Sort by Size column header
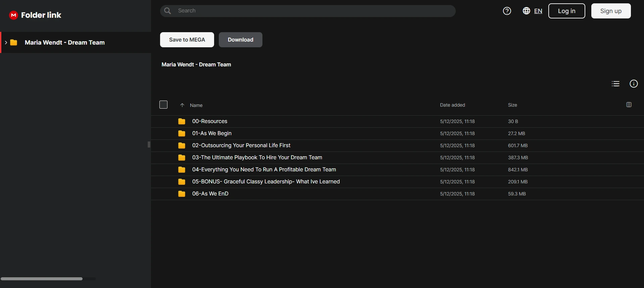 click(512, 105)
